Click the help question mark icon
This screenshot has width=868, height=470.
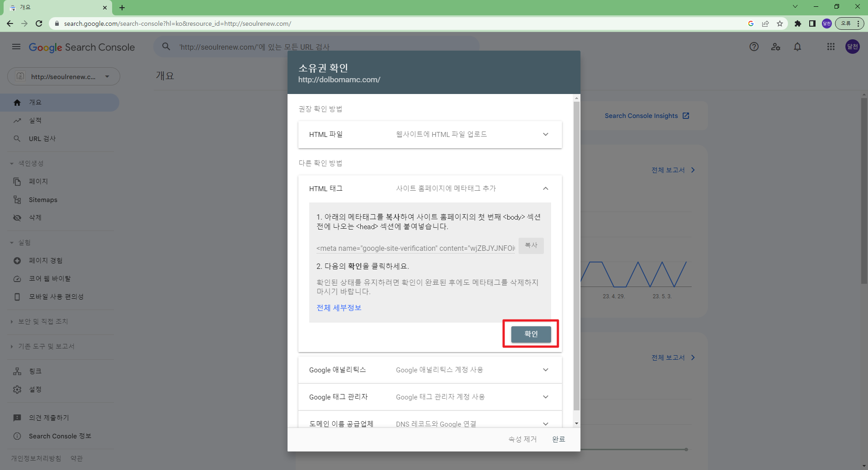click(x=754, y=47)
